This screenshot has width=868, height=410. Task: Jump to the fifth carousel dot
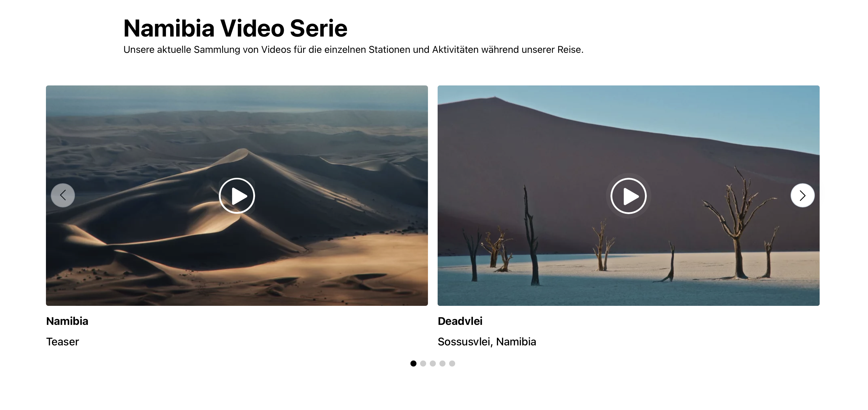(x=452, y=364)
